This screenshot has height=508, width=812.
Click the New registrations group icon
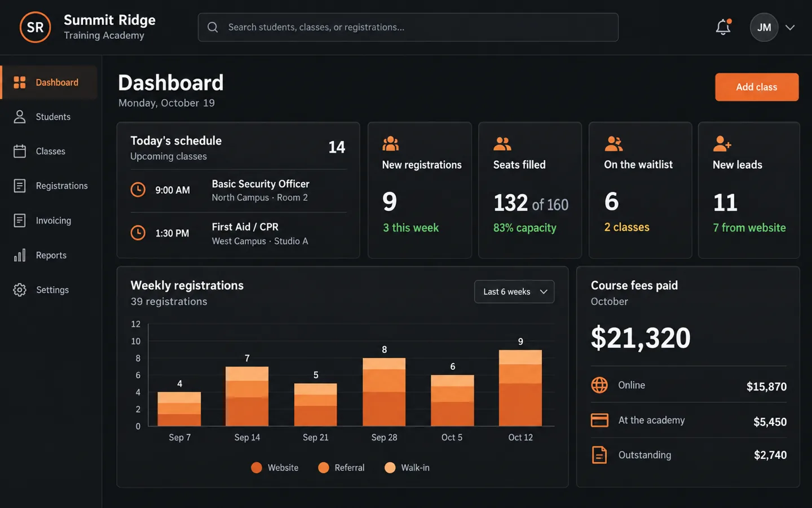click(390, 144)
